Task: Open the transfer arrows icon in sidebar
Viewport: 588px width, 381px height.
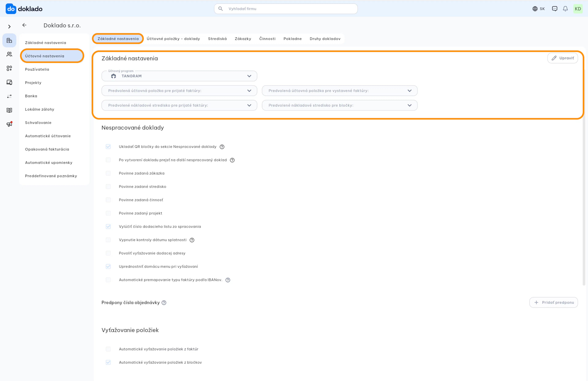Action: pyautogui.click(x=9, y=96)
